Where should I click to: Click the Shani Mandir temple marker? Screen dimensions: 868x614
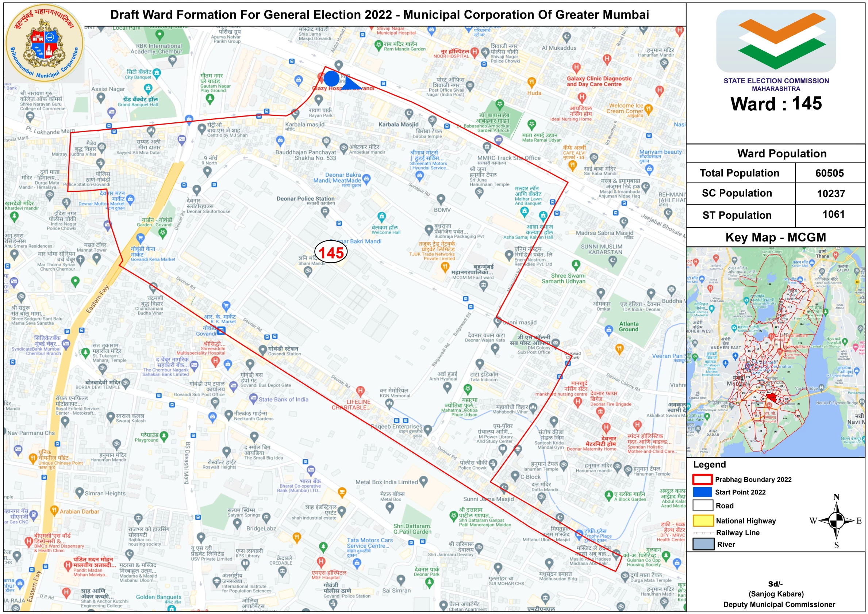[308, 271]
